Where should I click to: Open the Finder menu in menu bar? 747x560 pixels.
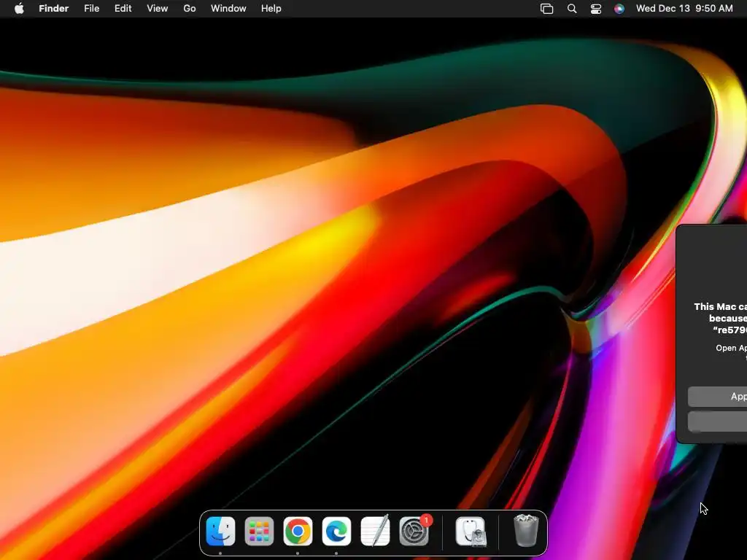[53, 9]
